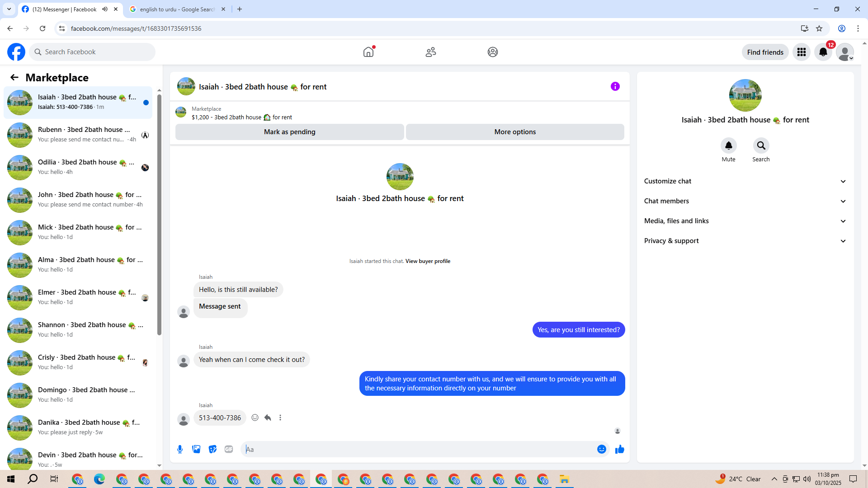Expand Customize chat section
Viewport: 868px width, 488px height.
point(745,181)
